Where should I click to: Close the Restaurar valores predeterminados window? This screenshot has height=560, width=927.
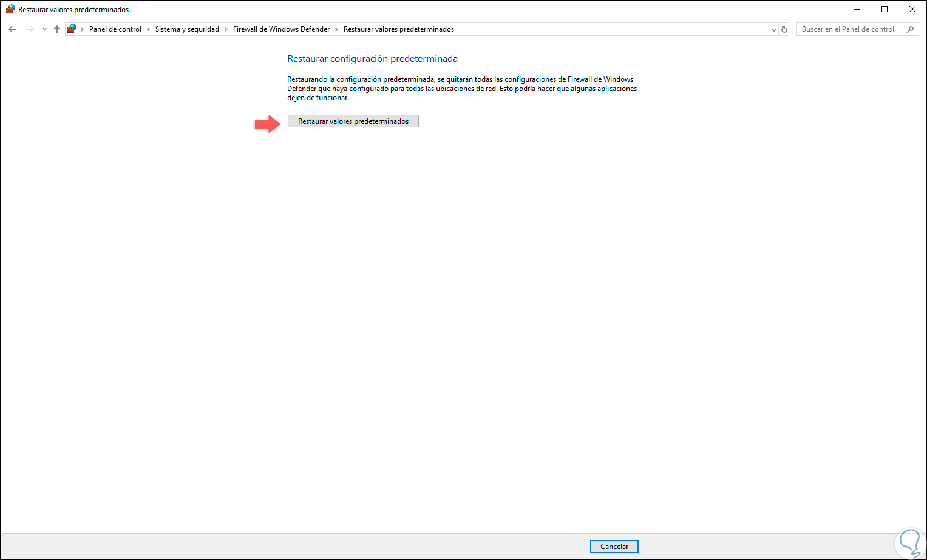coord(912,9)
